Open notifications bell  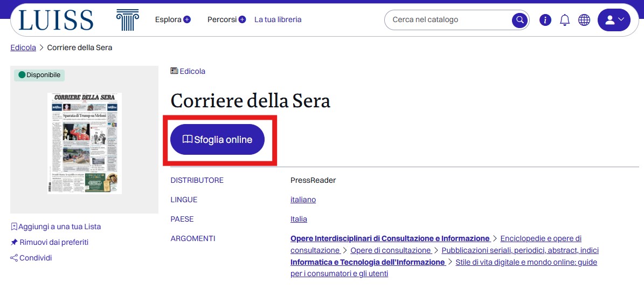(565, 20)
